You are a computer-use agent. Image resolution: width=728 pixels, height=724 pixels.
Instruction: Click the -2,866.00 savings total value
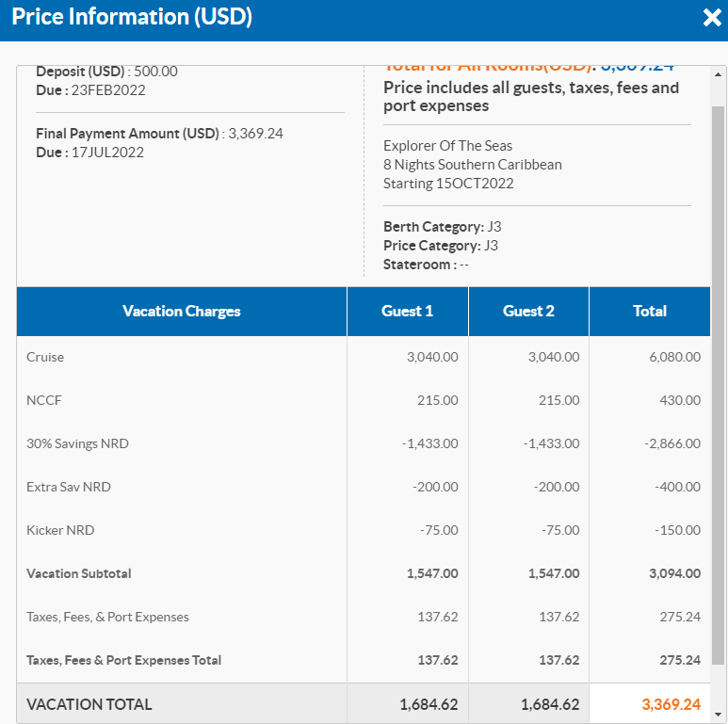tap(672, 443)
